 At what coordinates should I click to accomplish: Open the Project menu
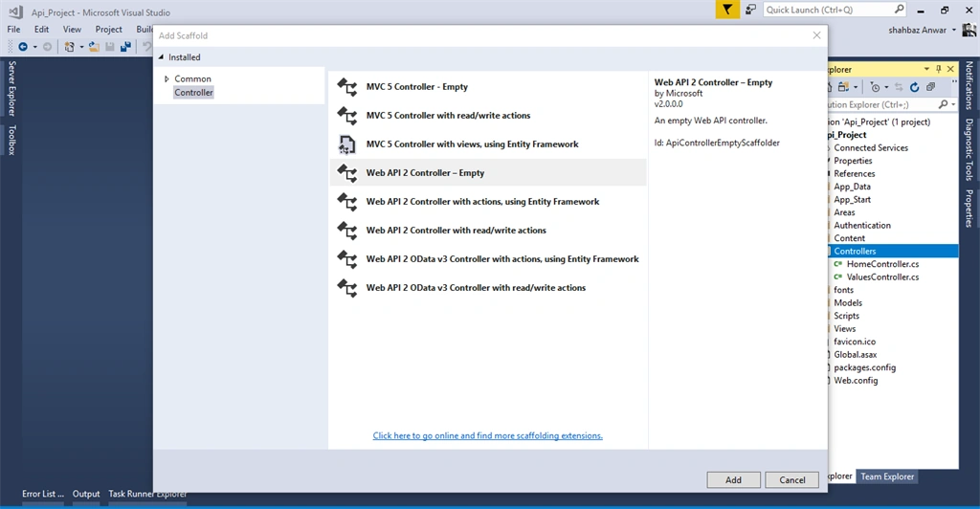click(109, 30)
